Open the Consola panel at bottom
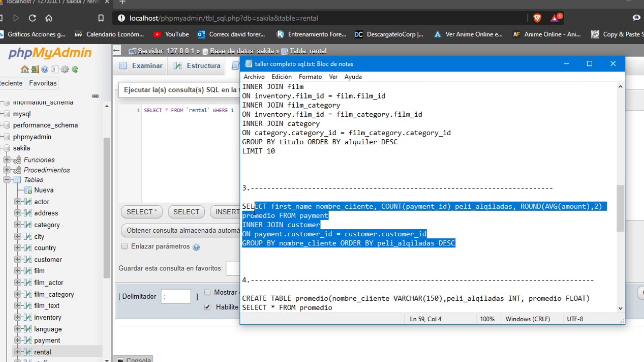Screen dimensions: 644x362 [134, 360]
